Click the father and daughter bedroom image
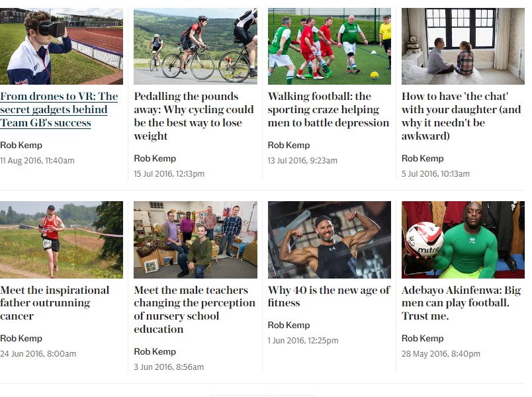The height and width of the screenshot is (397, 532). coord(463,46)
